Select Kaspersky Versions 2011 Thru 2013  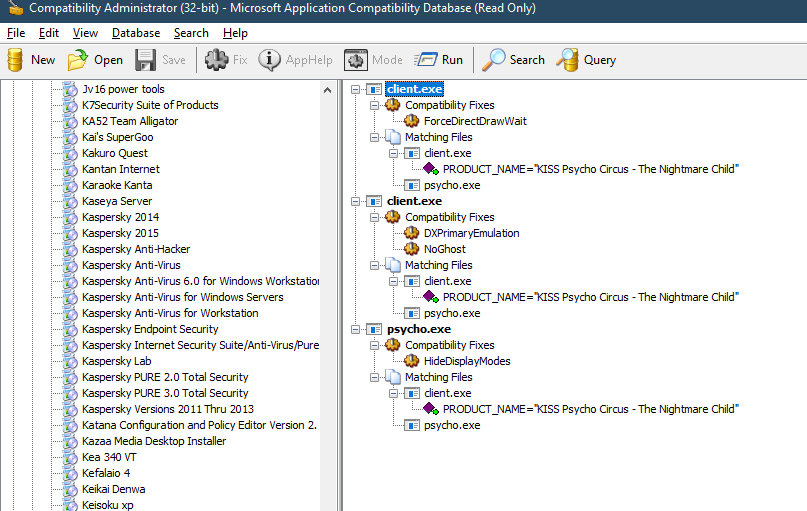pos(167,409)
